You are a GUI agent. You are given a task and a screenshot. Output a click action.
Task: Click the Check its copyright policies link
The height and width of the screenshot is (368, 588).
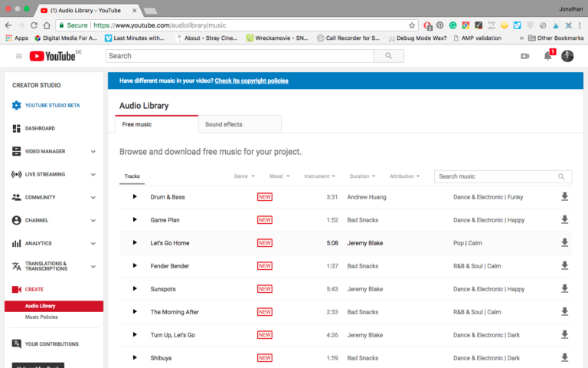pos(251,80)
